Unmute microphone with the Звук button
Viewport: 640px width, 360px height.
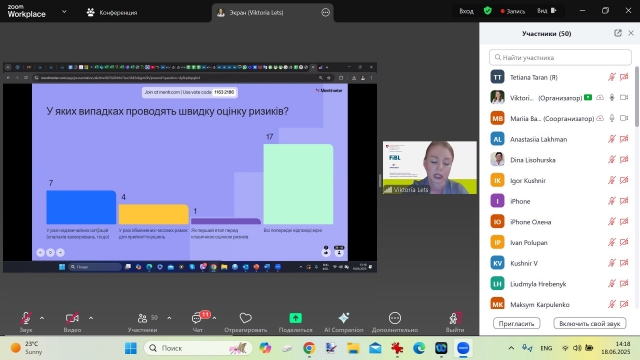click(26, 322)
